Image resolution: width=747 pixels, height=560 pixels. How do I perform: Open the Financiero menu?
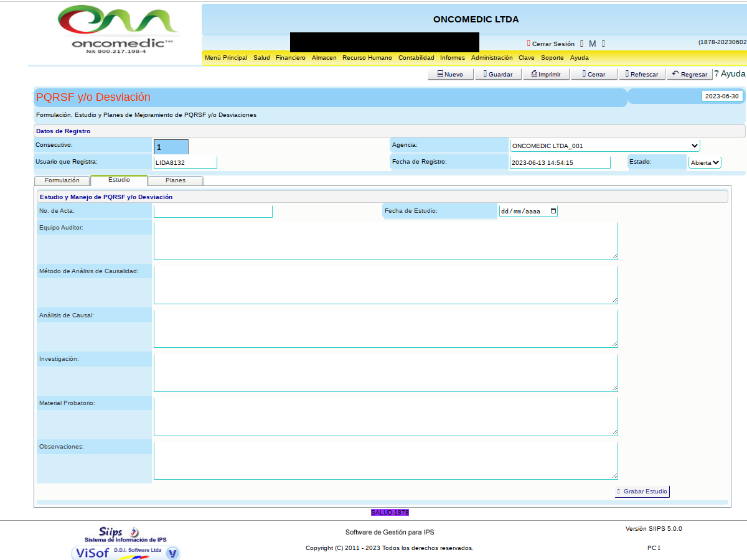pos(291,58)
